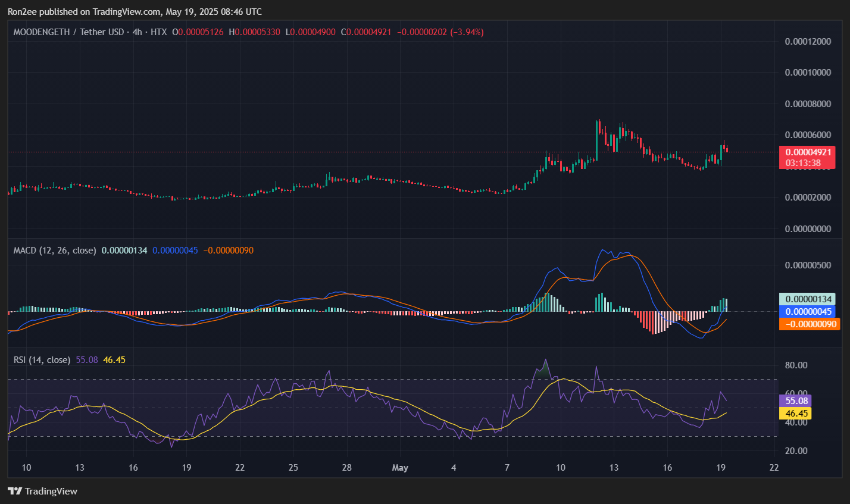The height and width of the screenshot is (504, 850).
Task: Click the 19 date label on the time axis
Action: pos(720,468)
